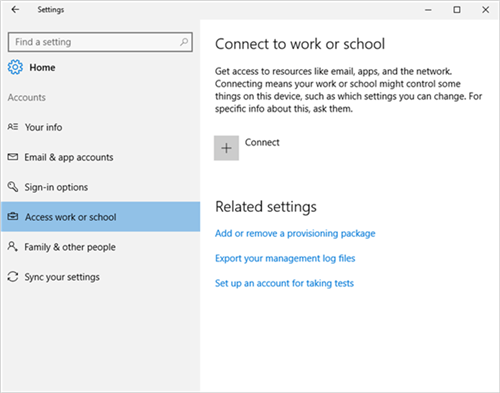Click the back arrow in the title bar
This screenshot has height=393, width=500.
click(15, 10)
